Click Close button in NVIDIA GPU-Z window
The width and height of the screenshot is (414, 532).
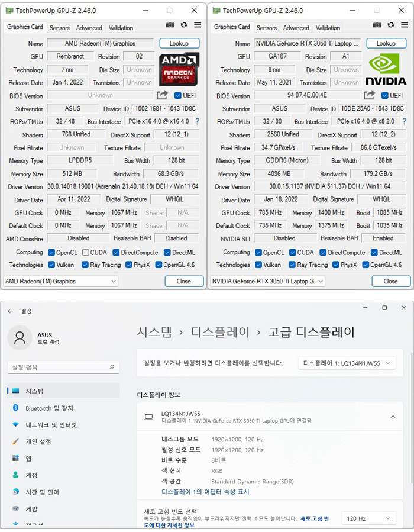coord(390,281)
